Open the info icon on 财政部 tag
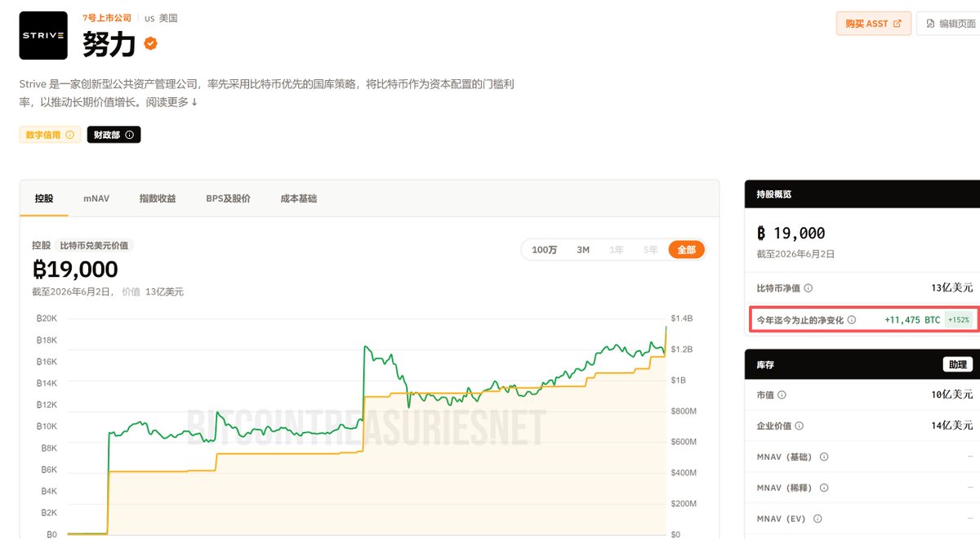This screenshot has height=539, width=980. tap(129, 135)
